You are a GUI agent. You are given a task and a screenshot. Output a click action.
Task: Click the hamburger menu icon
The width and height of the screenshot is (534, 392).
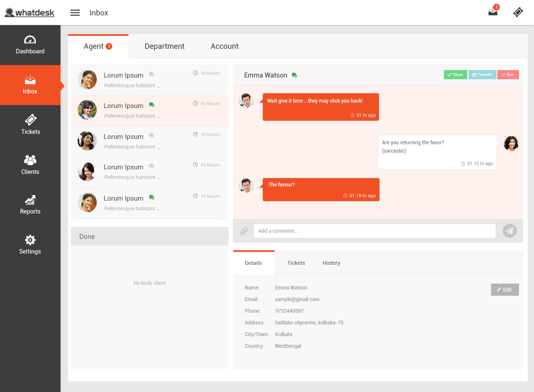(x=75, y=13)
